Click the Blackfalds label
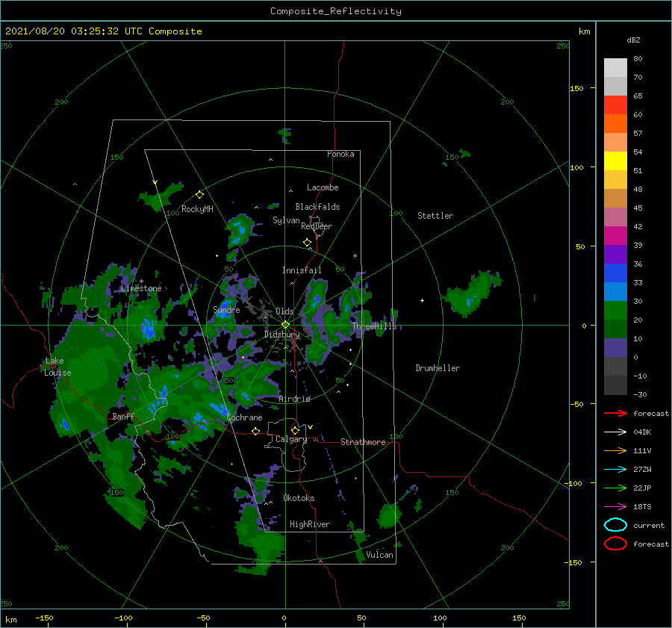Screen dimensions: 672x628 click(x=317, y=207)
